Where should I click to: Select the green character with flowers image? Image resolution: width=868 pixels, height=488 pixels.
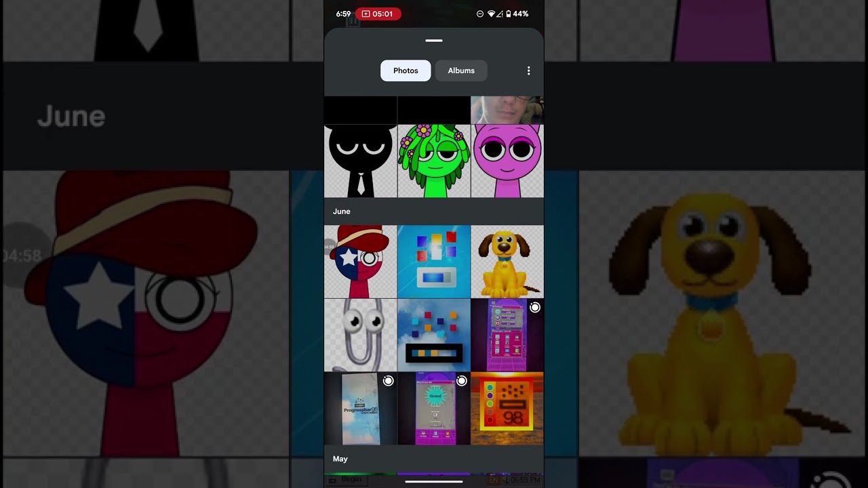coord(434,161)
